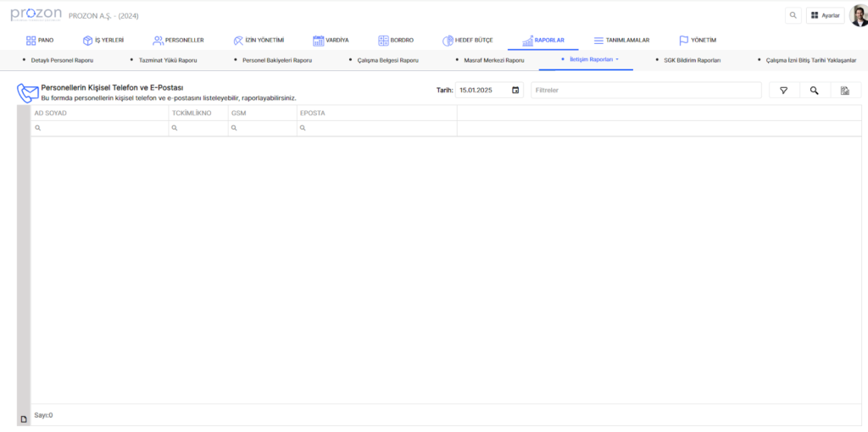Click the magnifier search button beside filters
868x432 pixels.
pos(814,91)
